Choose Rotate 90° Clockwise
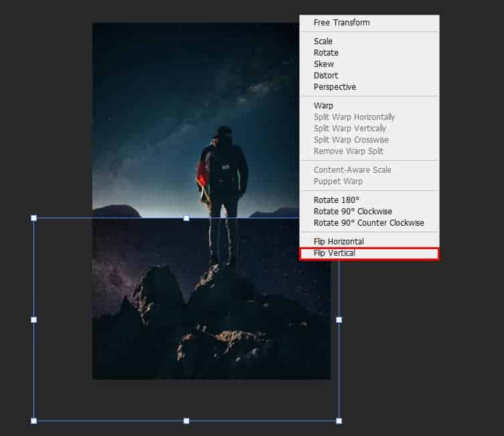 (353, 212)
